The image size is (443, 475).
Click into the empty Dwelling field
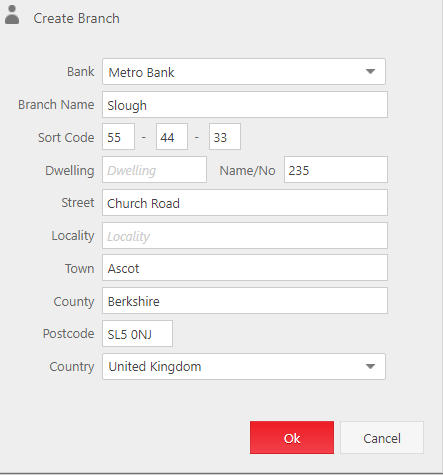pyautogui.click(x=155, y=170)
